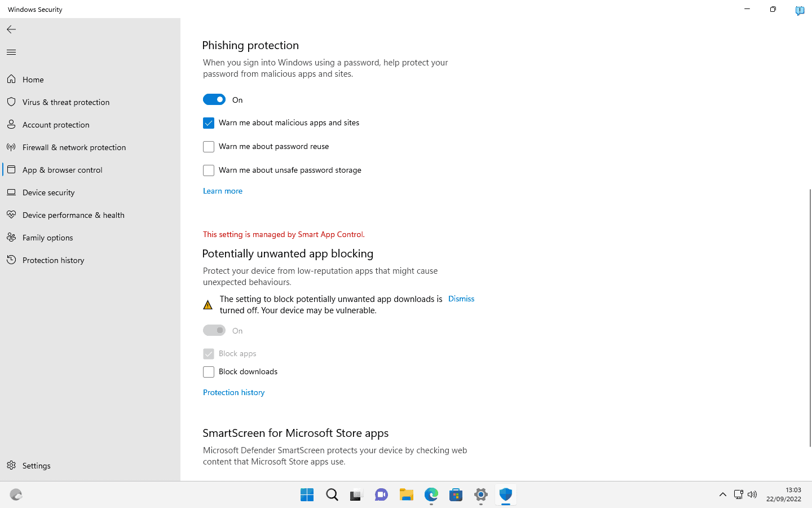Image resolution: width=812 pixels, height=508 pixels.
Task: Launch Microsoft Edge from taskbar
Action: (431, 495)
